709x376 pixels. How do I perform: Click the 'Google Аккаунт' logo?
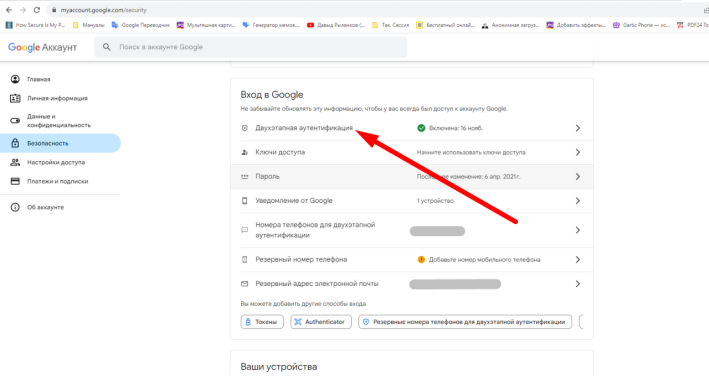[43, 47]
